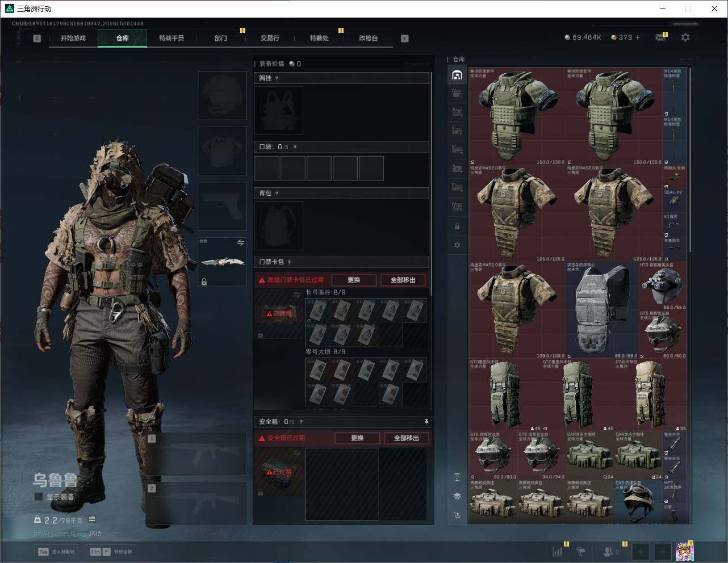Open the settings gear in top bar
This screenshot has height=563, width=728.
click(685, 37)
